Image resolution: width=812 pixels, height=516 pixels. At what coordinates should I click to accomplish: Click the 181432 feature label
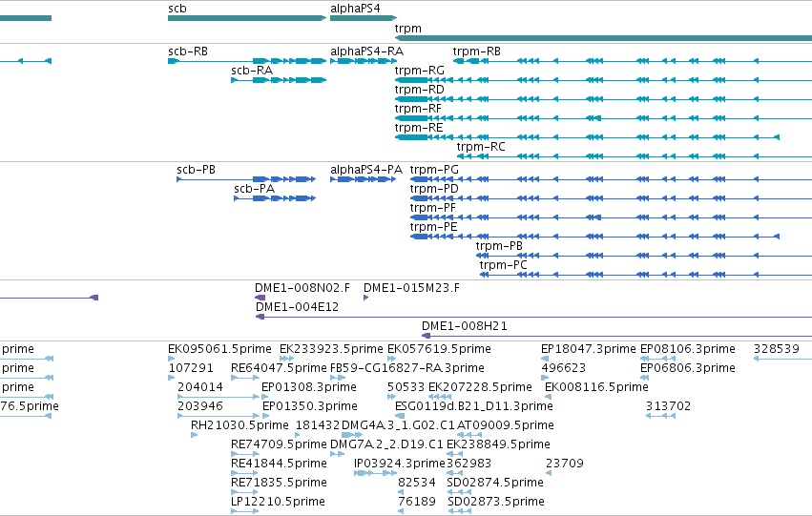[318, 426]
